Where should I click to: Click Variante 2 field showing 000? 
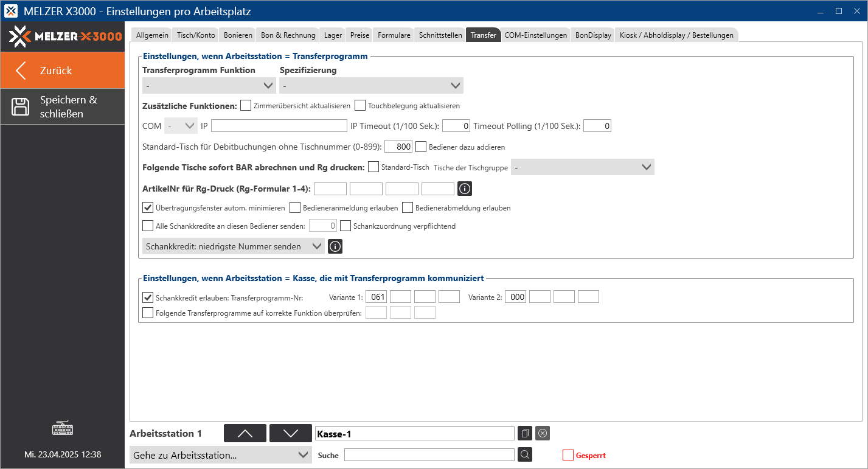pos(515,297)
